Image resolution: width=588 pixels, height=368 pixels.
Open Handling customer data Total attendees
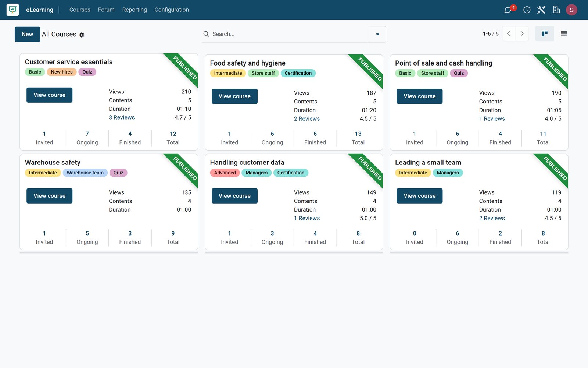pos(358,238)
